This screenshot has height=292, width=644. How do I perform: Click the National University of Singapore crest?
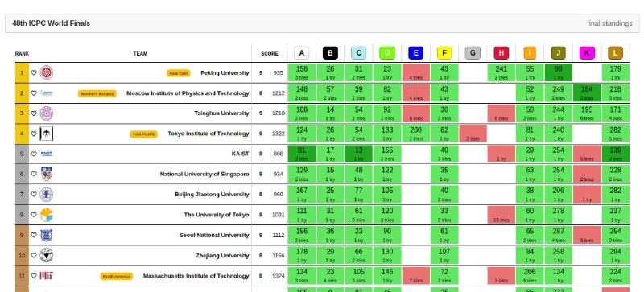[x=47, y=174]
